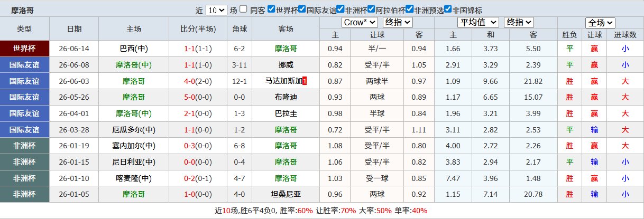Image resolution: width=644 pixels, height=219 pixels.
Task: Click the 0-2(0-1) score on 26-01-10
Action: click(198, 178)
